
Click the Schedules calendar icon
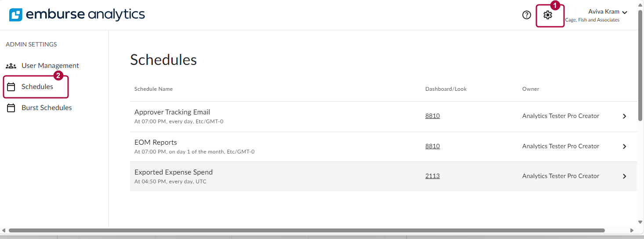(x=11, y=87)
